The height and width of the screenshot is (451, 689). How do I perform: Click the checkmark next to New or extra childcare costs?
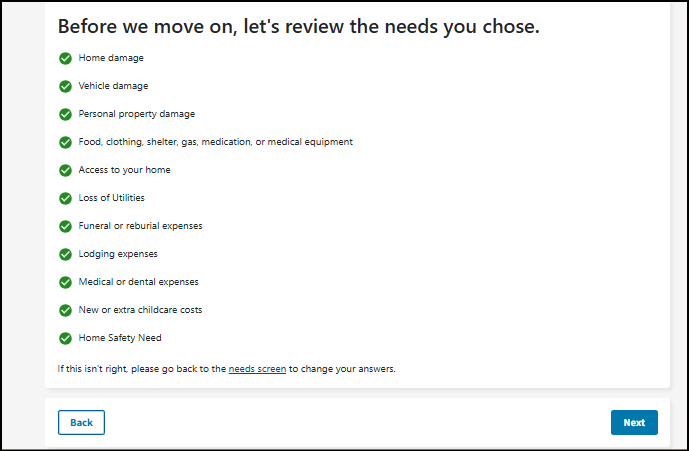[x=65, y=310]
